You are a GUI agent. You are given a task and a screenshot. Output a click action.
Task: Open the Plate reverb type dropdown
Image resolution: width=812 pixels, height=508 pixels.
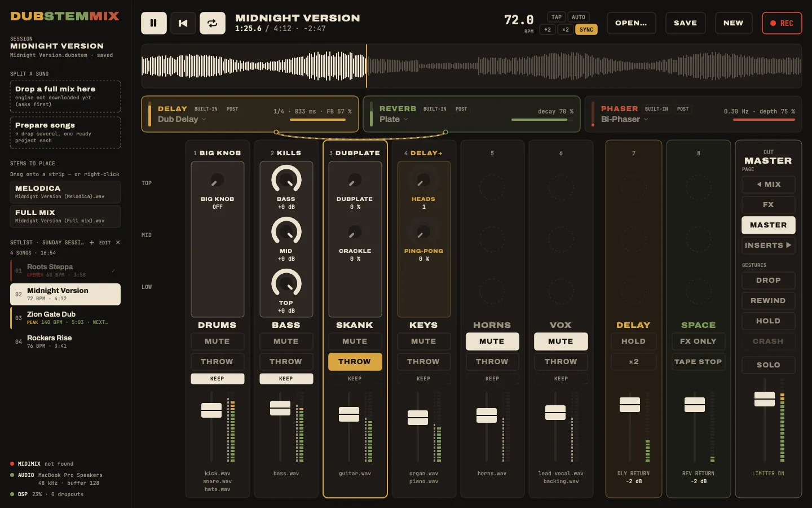tap(393, 119)
